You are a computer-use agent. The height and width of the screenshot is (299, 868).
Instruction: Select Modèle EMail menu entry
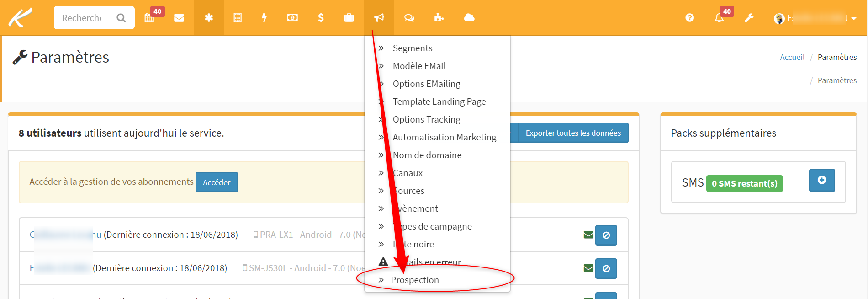pyautogui.click(x=419, y=66)
